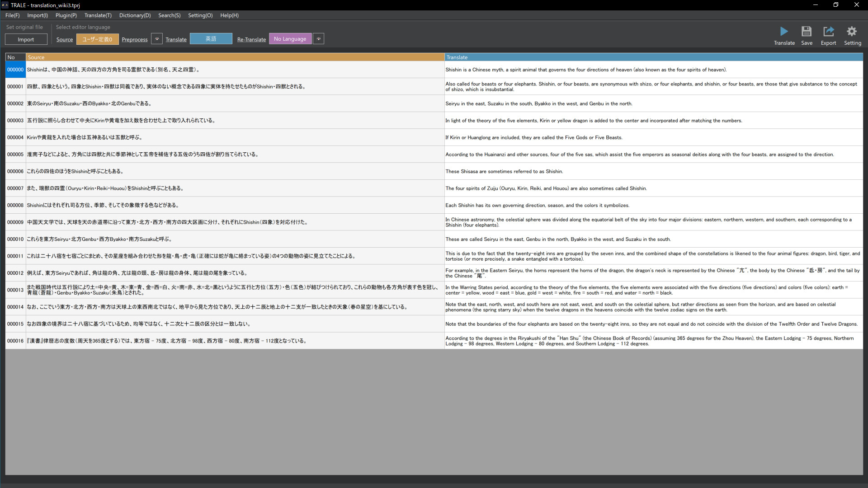The width and height of the screenshot is (868, 488).
Task: Open the Translate(T) menu
Action: click(x=98, y=15)
